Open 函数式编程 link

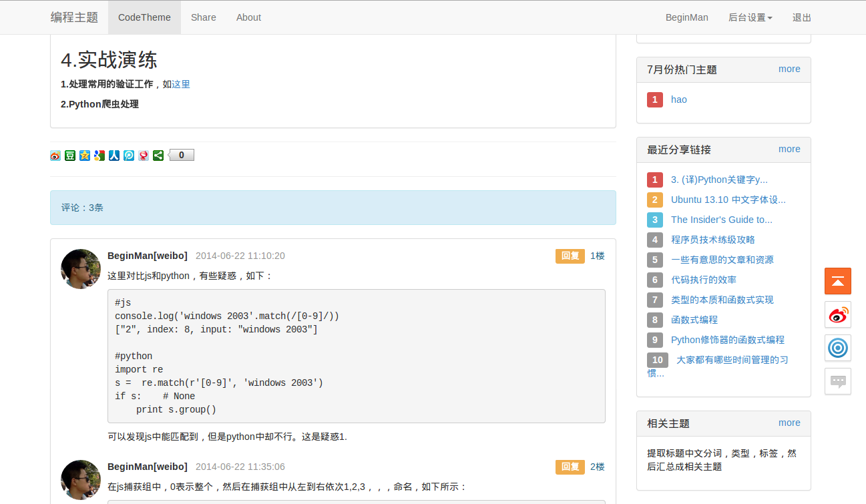click(694, 320)
